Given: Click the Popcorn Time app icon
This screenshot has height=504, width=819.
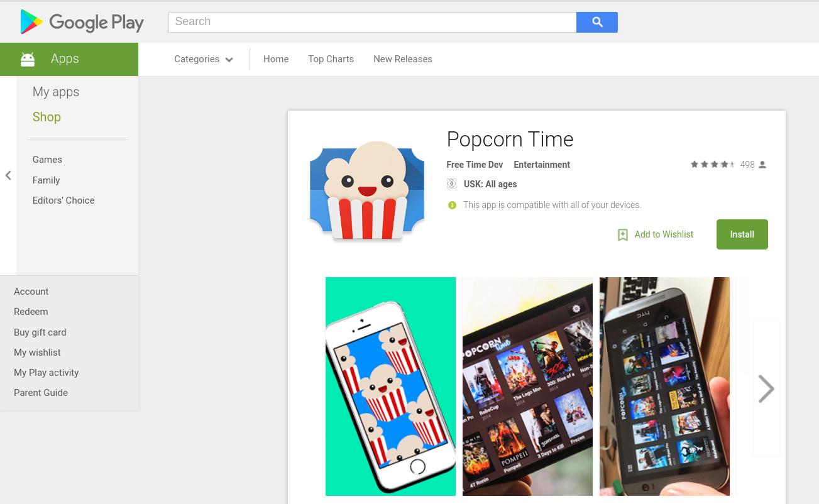Looking at the screenshot, I should click(367, 191).
